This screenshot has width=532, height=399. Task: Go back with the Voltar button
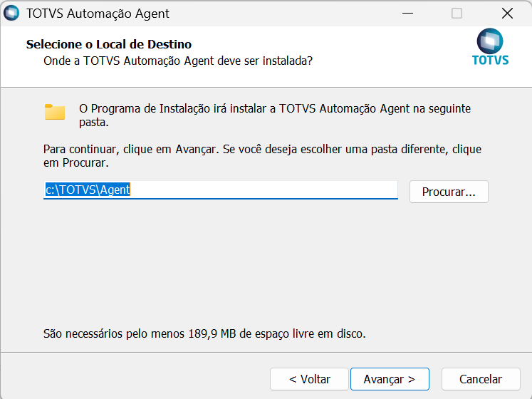click(x=309, y=379)
